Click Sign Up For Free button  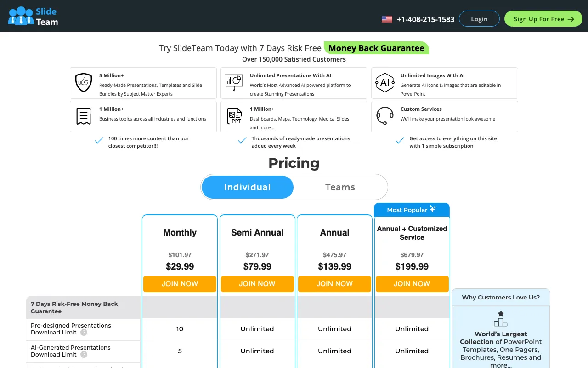543,19
